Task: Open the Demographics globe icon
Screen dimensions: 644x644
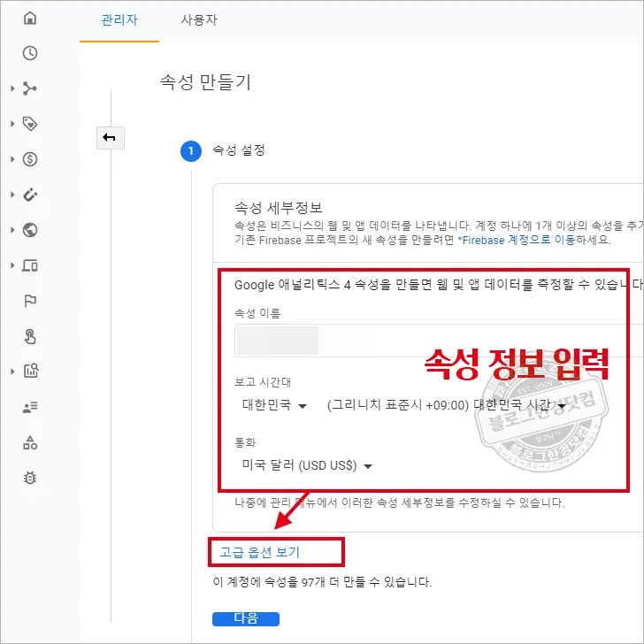Action: pyautogui.click(x=30, y=230)
